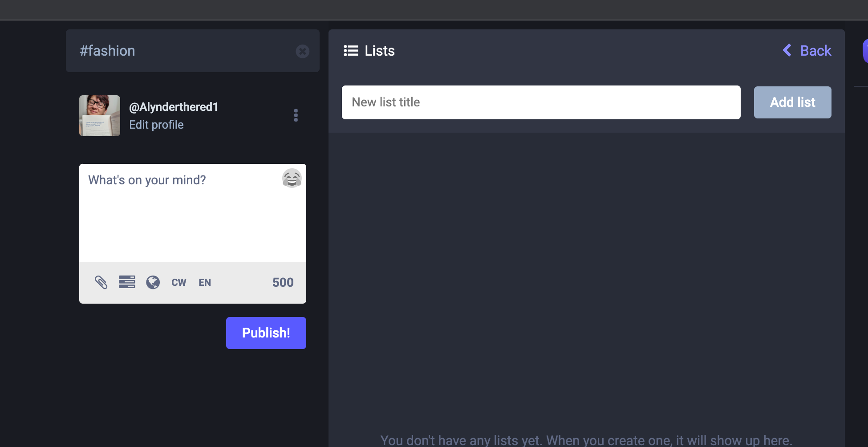Click the New list title field
868x447 pixels.
click(x=541, y=102)
